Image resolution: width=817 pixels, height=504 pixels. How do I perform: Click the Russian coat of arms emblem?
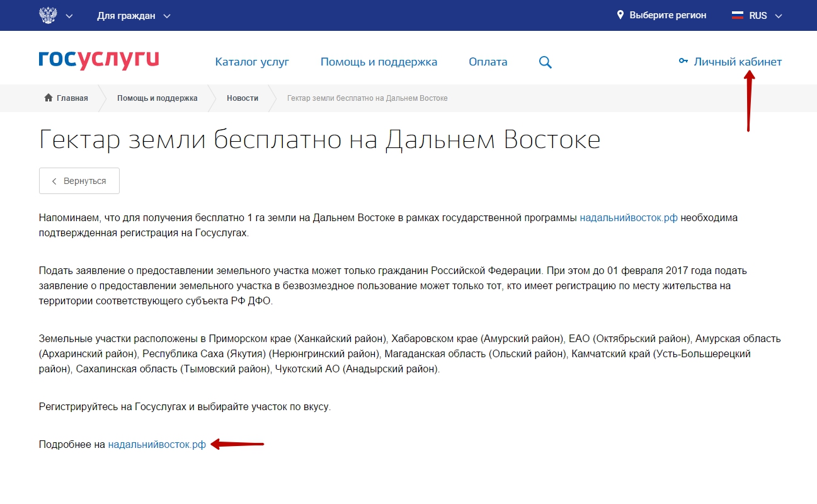pyautogui.click(x=47, y=15)
